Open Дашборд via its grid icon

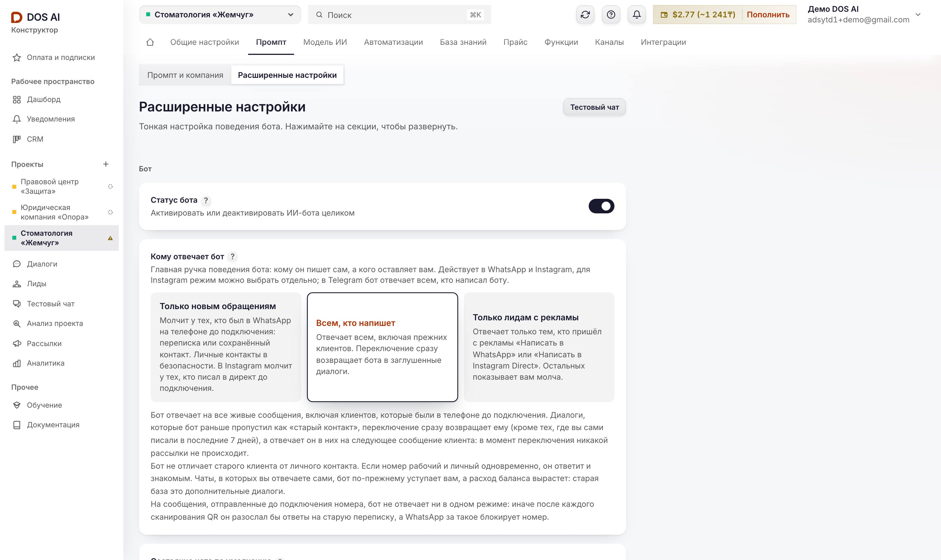(17, 100)
